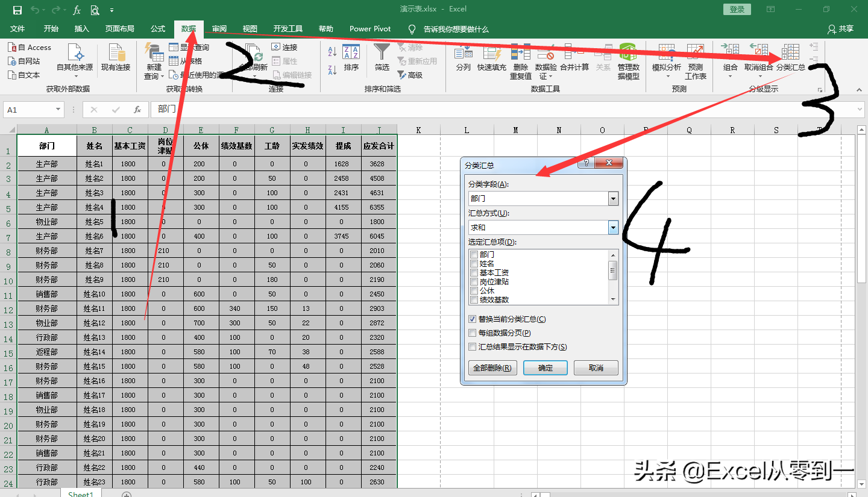
Task: Click Text to Columns (分列)
Action: click(463, 58)
